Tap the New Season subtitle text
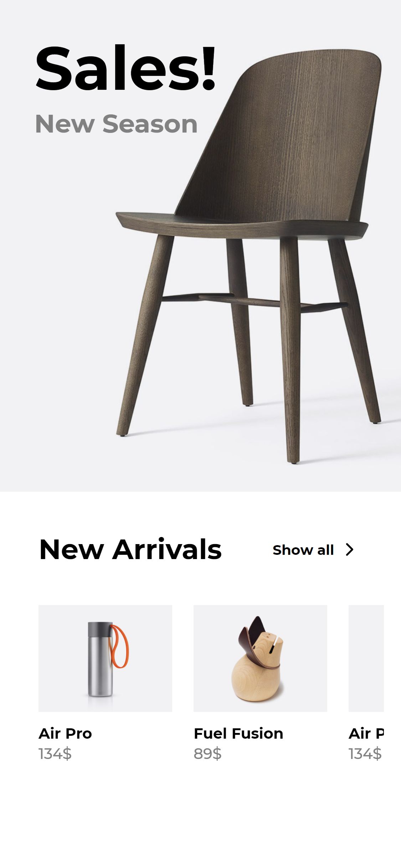The width and height of the screenshot is (401, 868). coord(116,124)
